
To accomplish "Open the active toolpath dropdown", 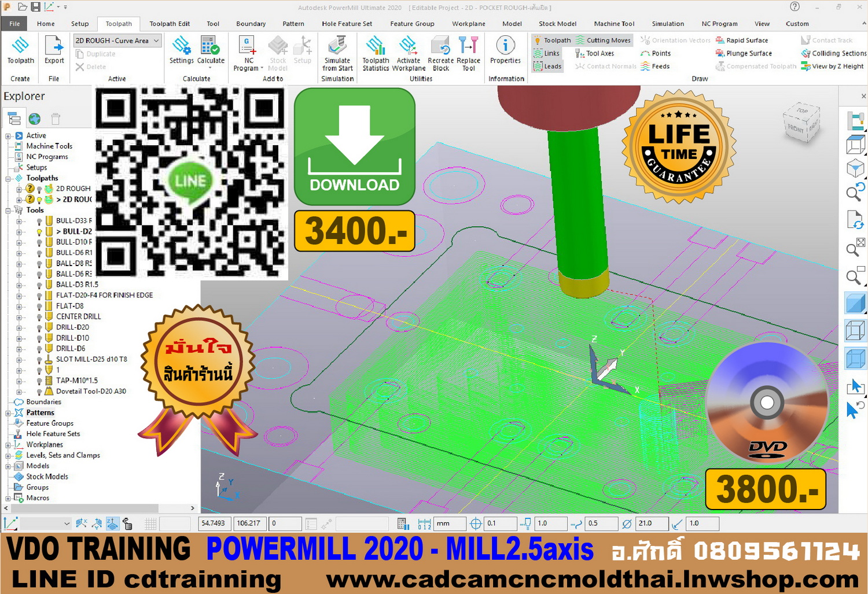I will click(156, 40).
